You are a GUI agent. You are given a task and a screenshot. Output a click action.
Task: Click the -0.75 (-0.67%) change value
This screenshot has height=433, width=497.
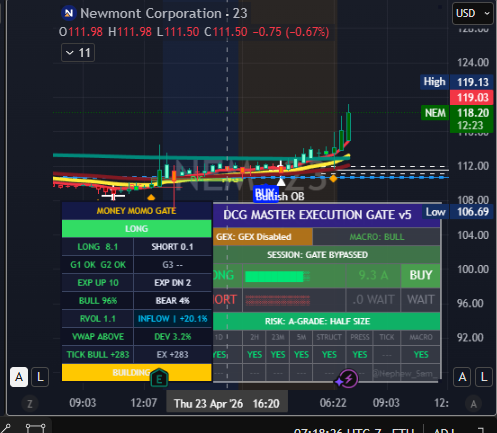(x=291, y=32)
